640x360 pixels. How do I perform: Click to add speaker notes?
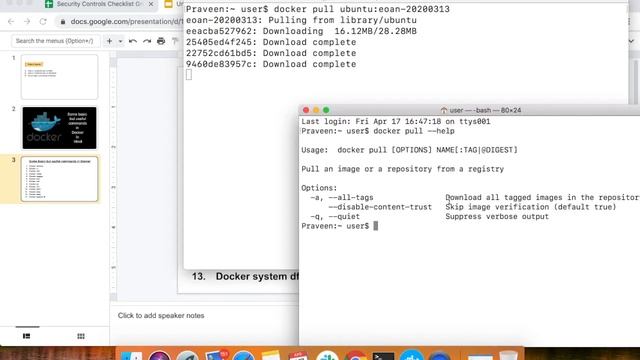(x=161, y=316)
